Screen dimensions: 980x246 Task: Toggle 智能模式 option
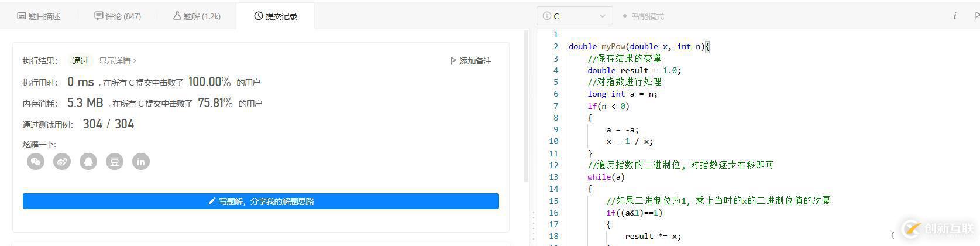pos(643,16)
